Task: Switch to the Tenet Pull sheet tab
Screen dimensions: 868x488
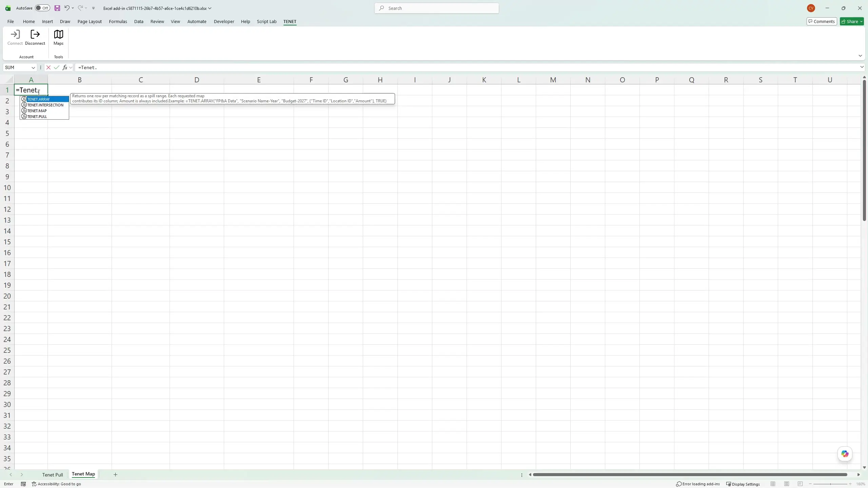Action: (53, 474)
